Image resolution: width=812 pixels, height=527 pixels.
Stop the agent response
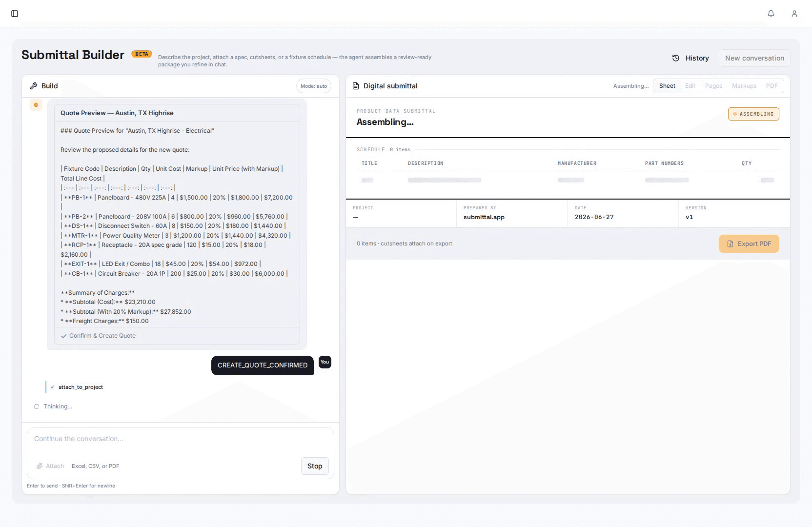(x=315, y=466)
